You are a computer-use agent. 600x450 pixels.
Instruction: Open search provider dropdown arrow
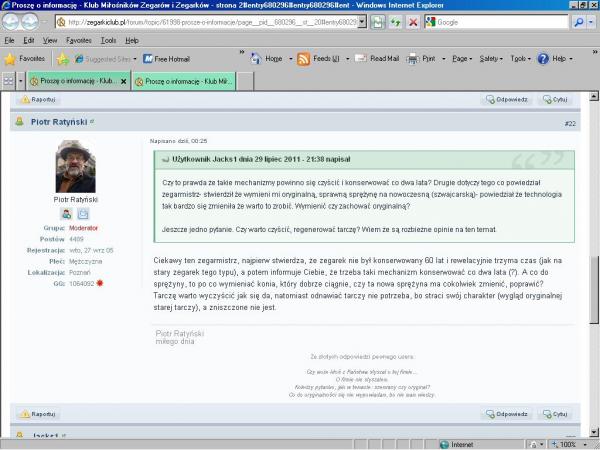point(591,22)
